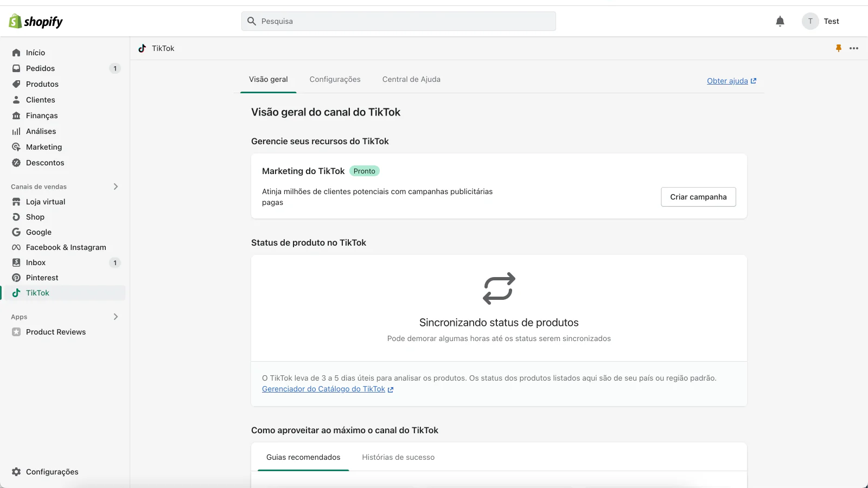Click the Pronto status badge
This screenshot has width=868, height=488.
[x=364, y=171]
